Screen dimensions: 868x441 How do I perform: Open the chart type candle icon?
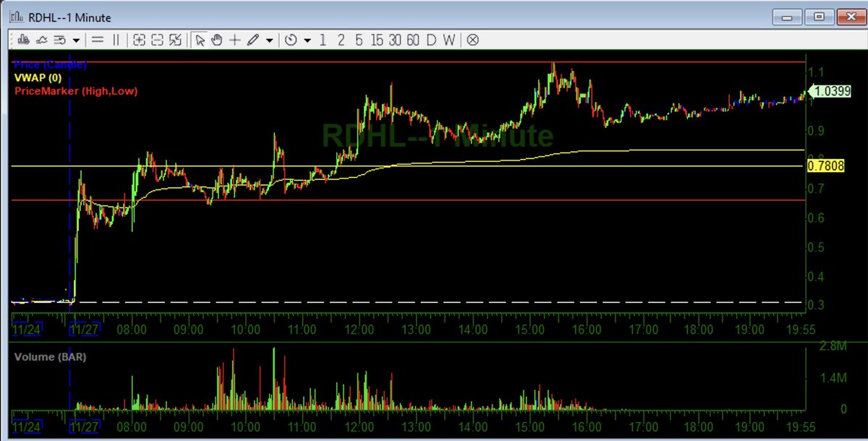tap(23, 40)
